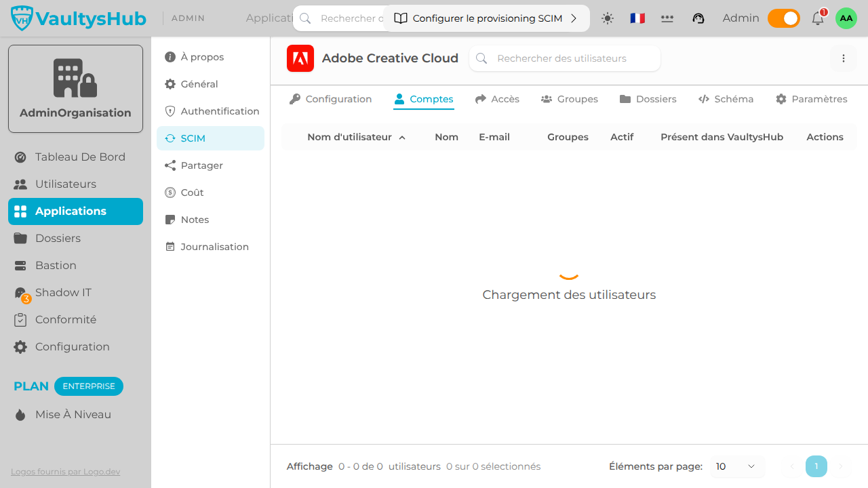Click the Chargement des utilisateurs message
The width and height of the screenshot is (868, 488).
[569, 295]
